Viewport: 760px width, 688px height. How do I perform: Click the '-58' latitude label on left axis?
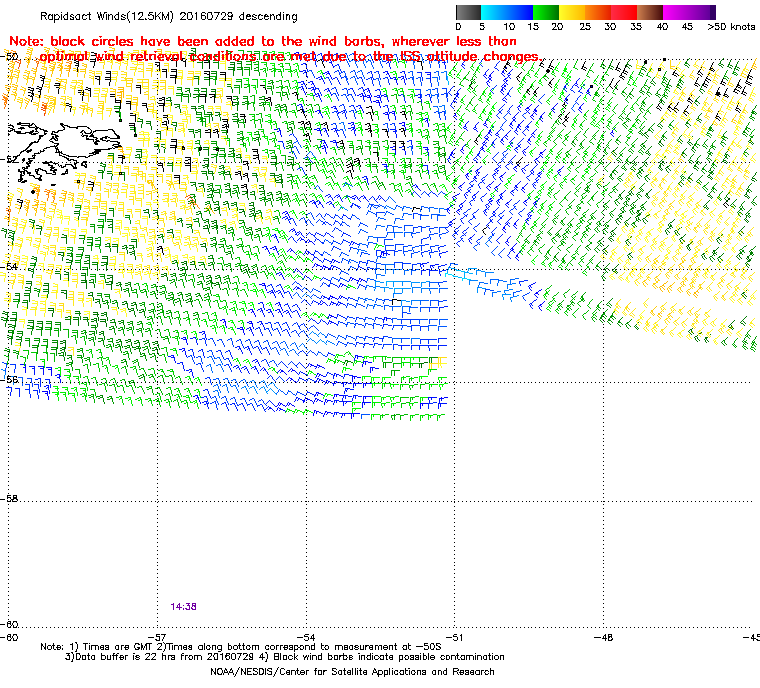11,498
